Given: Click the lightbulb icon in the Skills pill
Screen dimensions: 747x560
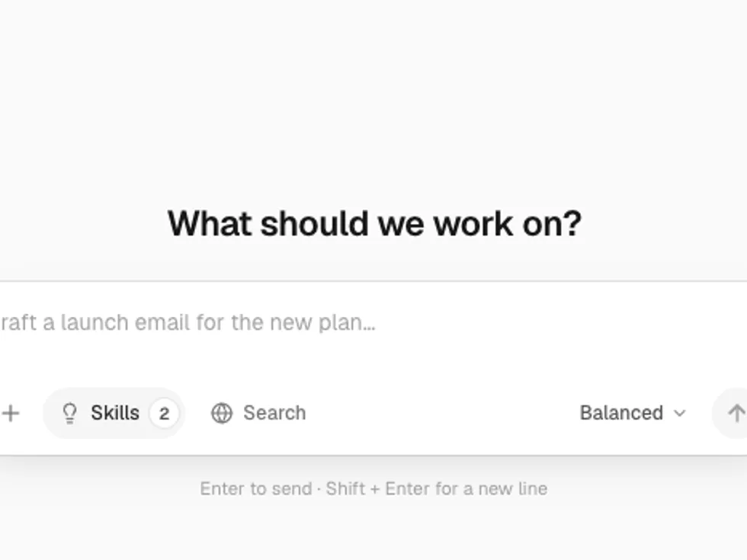Looking at the screenshot, I should 69,413.
